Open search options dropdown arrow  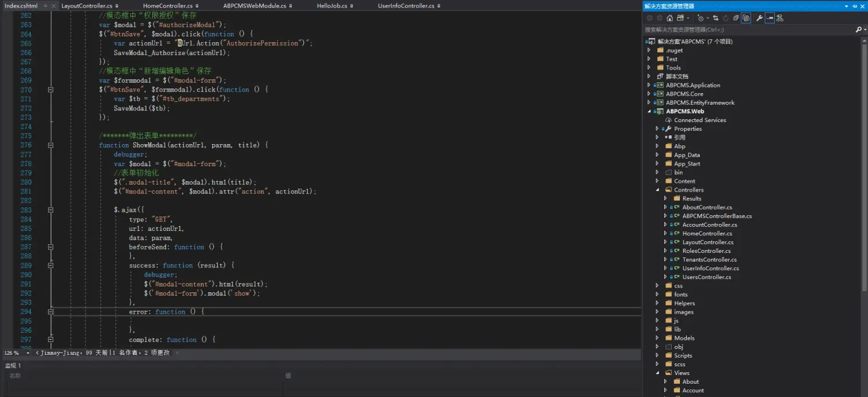coord(864,30)
